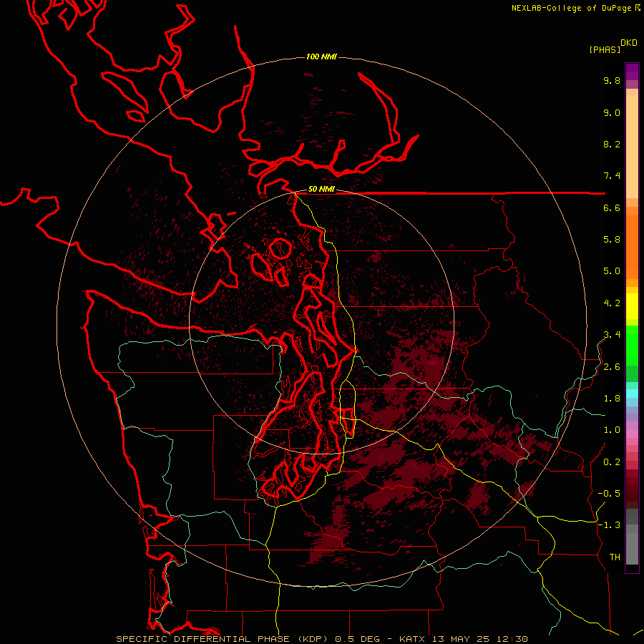Click the (KDP) product code in the caption

(313, 639)
